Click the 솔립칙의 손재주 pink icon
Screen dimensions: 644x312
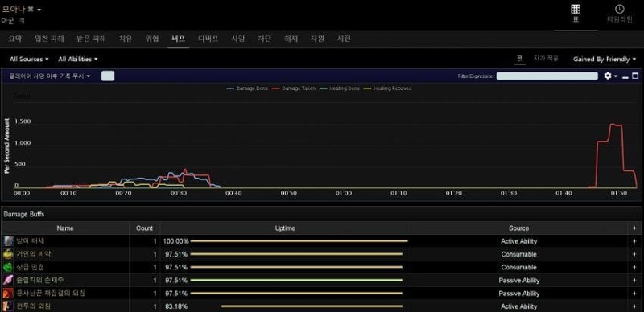[x=8, y=281]
